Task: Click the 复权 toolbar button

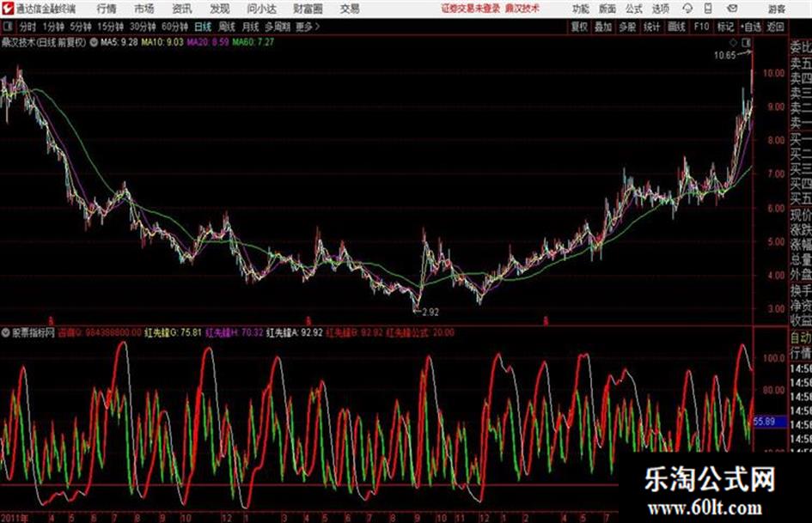Action: (579, 27)
